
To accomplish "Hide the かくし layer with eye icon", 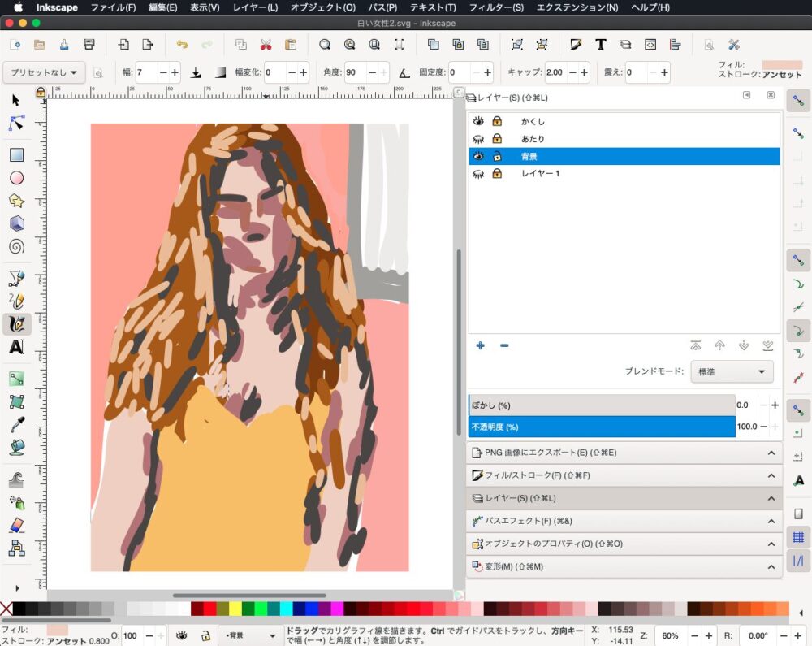I will tap(479, 121).
